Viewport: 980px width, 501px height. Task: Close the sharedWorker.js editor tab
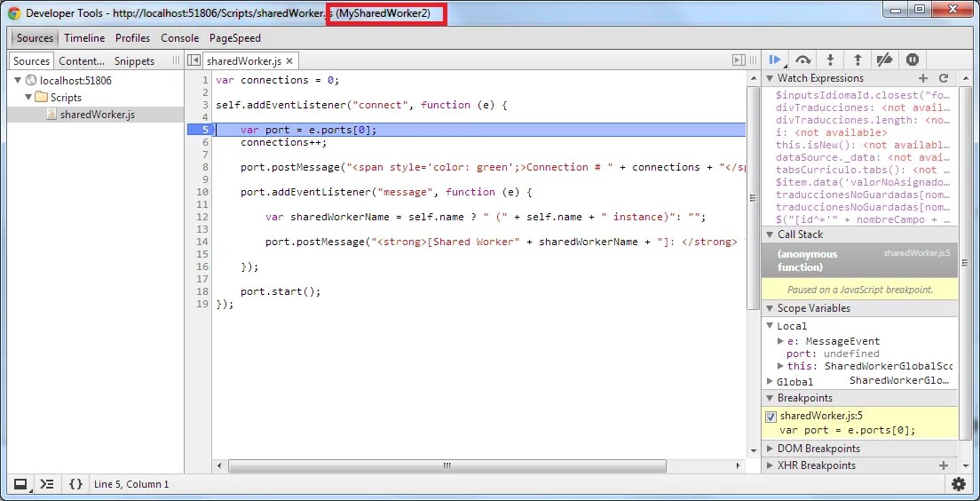pyautogui.click(x=288, y=60)
